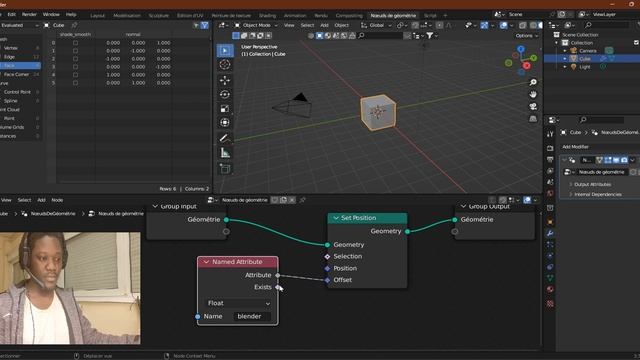The width and height of the screenshot is (640, 360).
Task: Switch to the Compositing workspace tab
Action: (x=349, y=16)
